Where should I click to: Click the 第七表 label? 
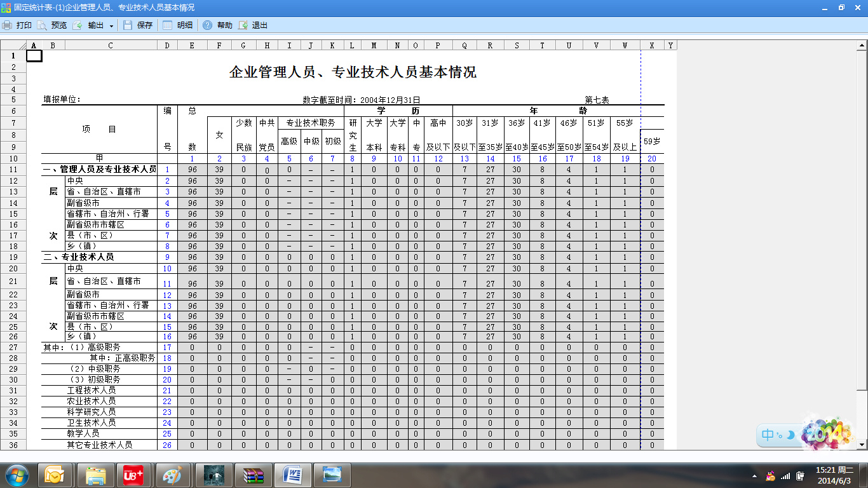pos(597,100)
